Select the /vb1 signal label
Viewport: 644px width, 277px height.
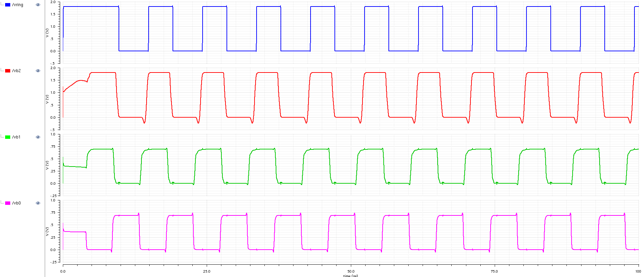coord(16,137)
